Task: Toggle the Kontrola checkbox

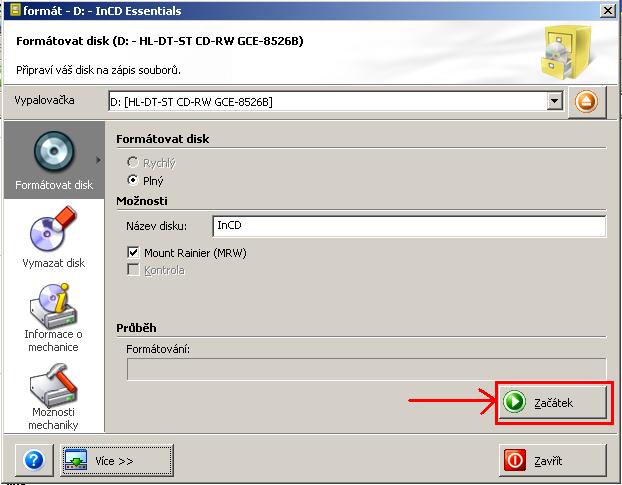Action: [x=133, y=270]
